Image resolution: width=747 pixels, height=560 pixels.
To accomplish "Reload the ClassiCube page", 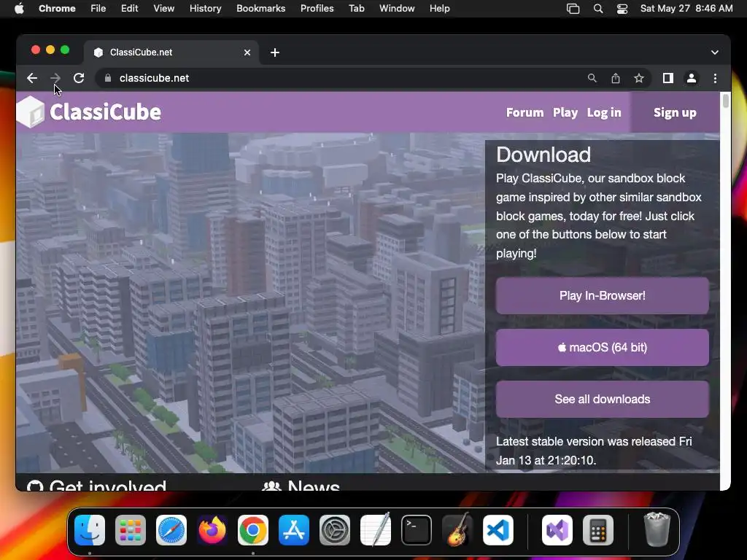I will pyautogui.click(x=79, y=78).
